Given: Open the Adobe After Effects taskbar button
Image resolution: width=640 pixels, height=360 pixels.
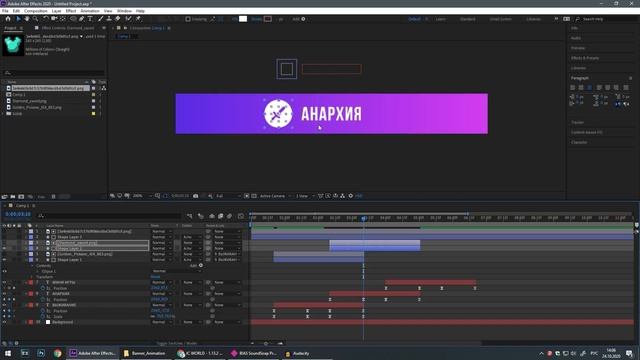Looking at the screenshot, I should [x=93, y=353].
